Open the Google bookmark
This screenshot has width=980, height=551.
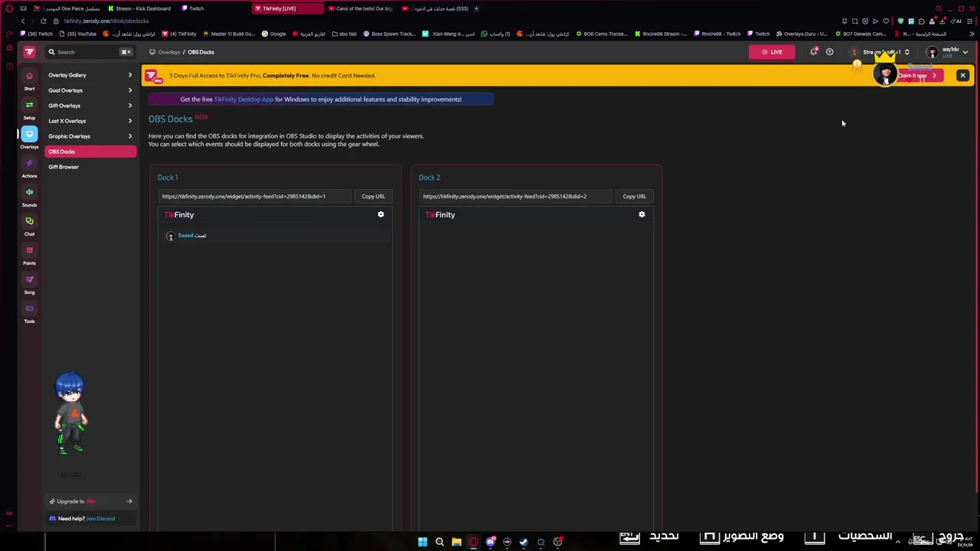click(274, 34)
